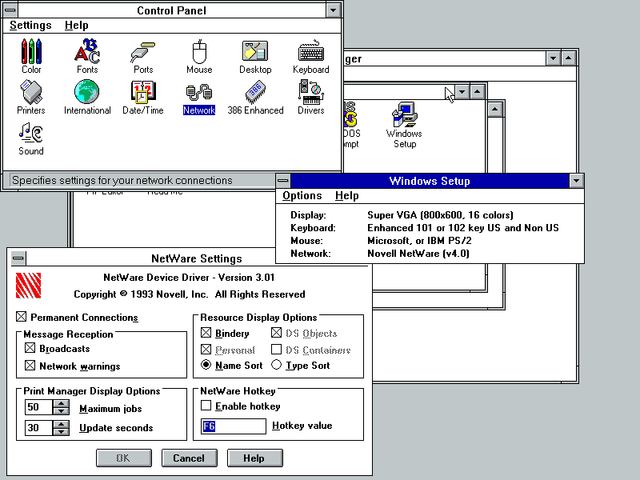Decrease Maximum jobs spinner value
Image resolution: width=640 pixels, height=480 pixels.
(x=61, y=411)
